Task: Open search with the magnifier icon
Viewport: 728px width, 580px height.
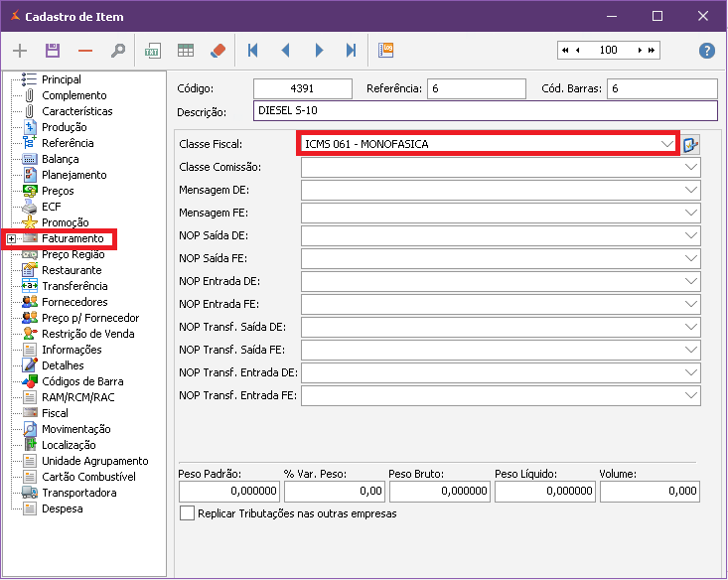Action: [118, 51]
